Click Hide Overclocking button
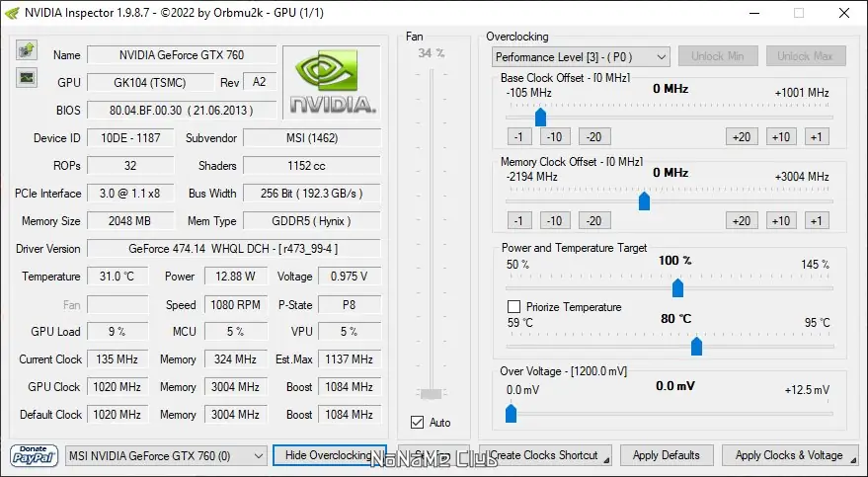 click(330, 455)
